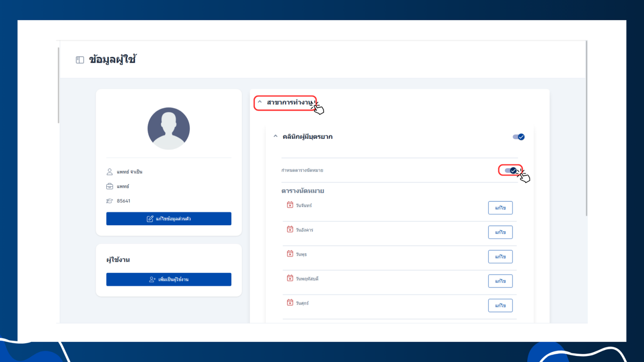Disable the กำหนดตารางนัดหมาย switch
This screenshot has width=644, height=362.
click(511, 171)
